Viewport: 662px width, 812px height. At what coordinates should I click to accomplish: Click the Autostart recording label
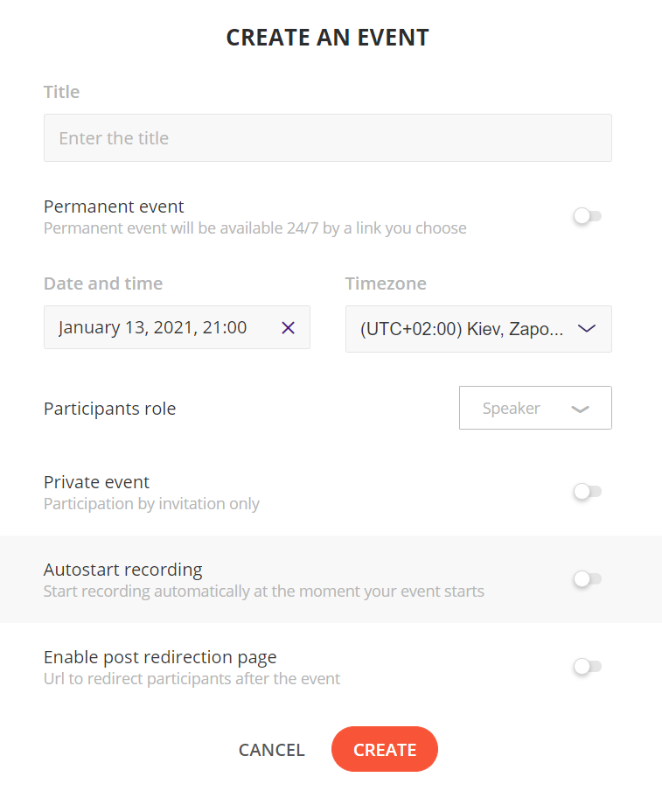pos(123,570)
